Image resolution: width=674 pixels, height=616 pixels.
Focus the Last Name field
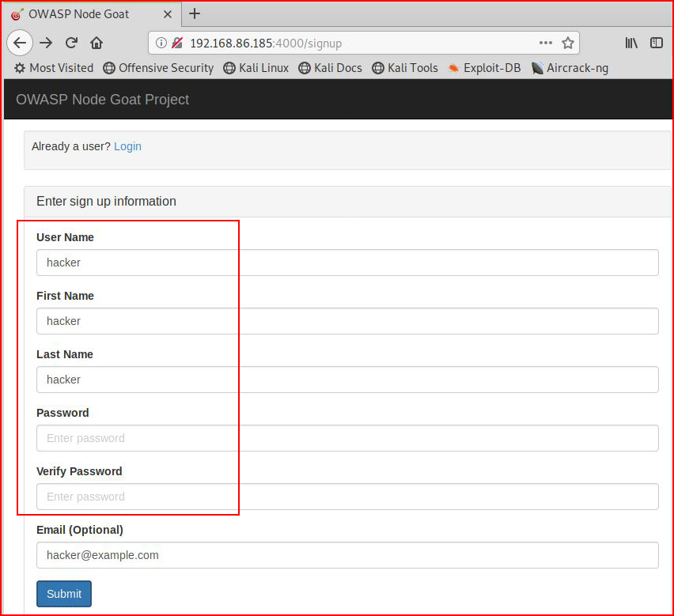point(347,380)
